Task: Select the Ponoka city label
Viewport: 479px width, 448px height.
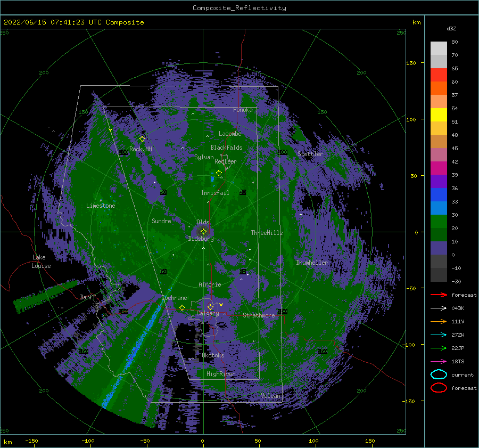Action: (x=243, y=110)
